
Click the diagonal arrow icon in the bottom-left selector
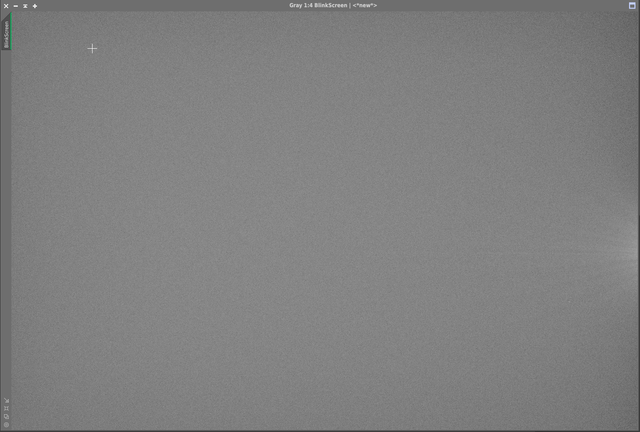6,401
